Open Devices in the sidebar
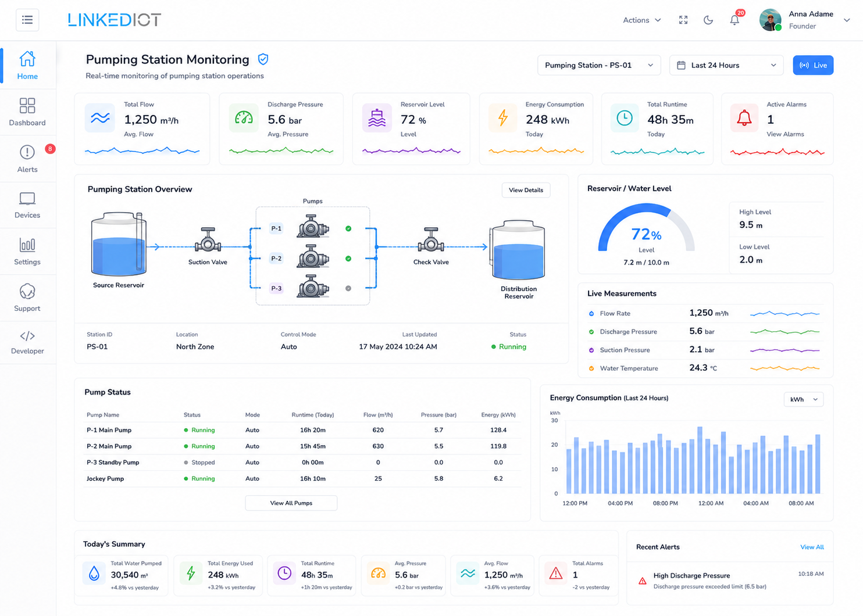The height and width of the screenshot is (616, 863). click(27, 206)
